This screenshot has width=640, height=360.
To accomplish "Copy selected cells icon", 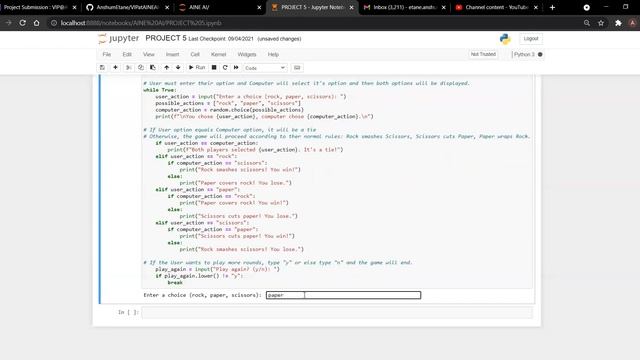I will (141, 68).
